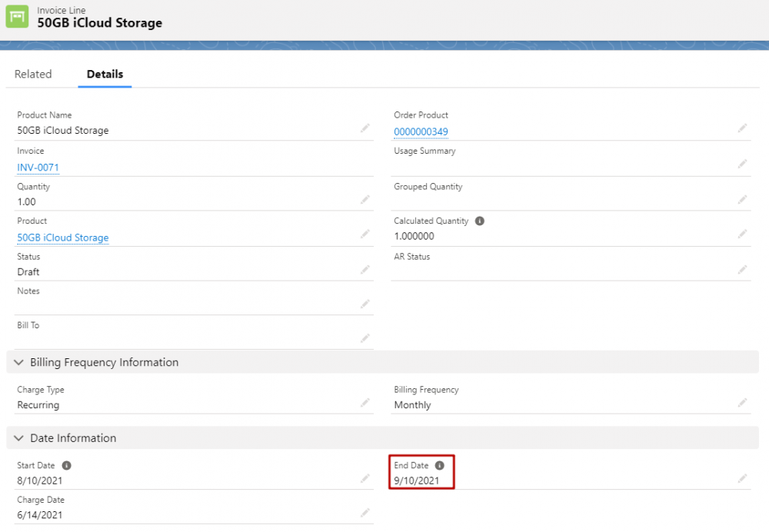Edit the Charge Type pencil icon

[365, 403]
